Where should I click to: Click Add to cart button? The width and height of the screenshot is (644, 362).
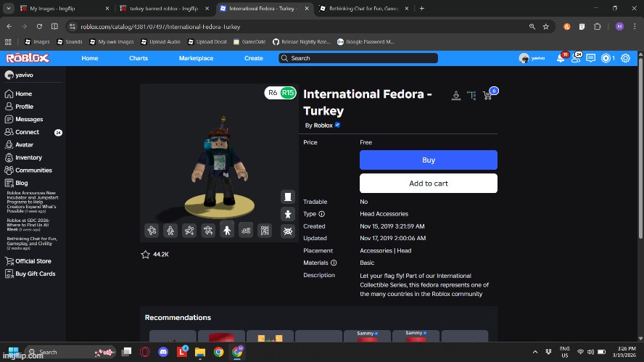[x=428, y=184]
